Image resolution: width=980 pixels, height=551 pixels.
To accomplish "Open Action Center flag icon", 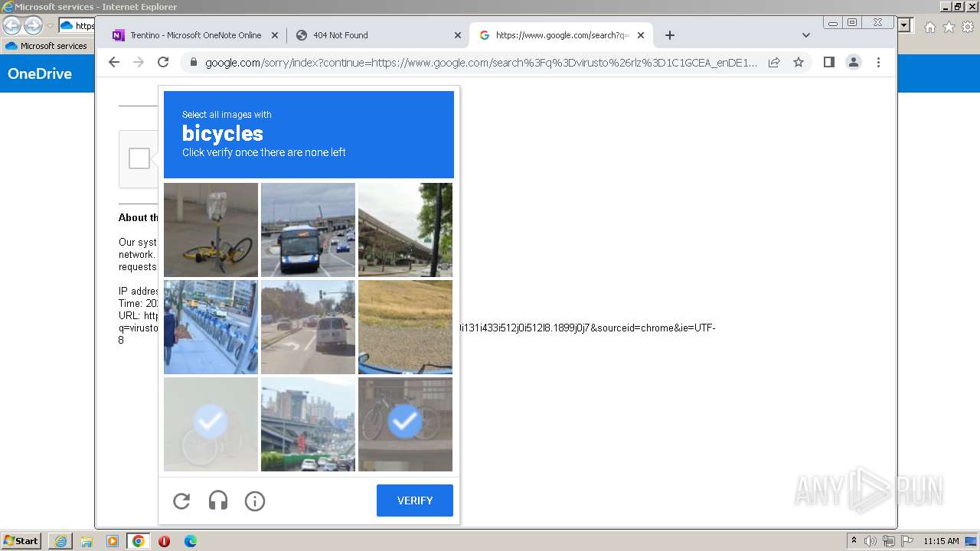I will pyautogui.click(x=907, y=541).
